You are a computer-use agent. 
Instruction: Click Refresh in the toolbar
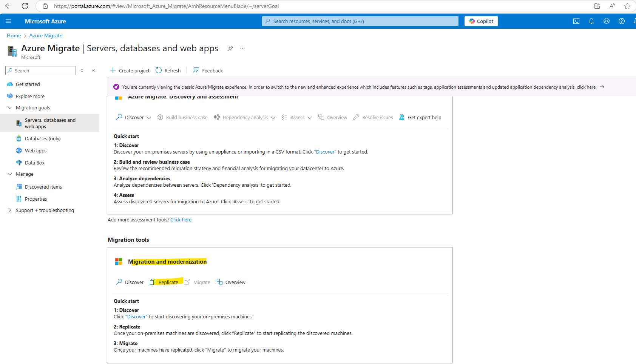click(x=168, y=71)
